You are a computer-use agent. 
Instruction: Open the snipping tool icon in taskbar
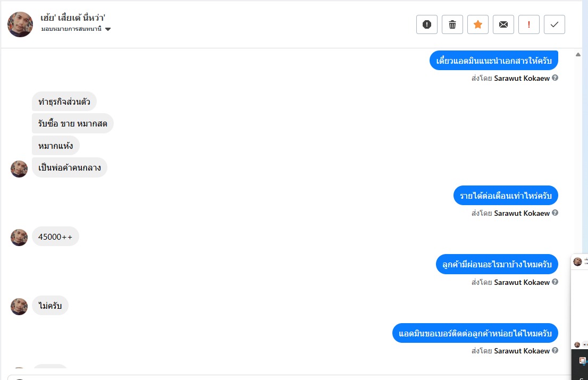(583, 361)
